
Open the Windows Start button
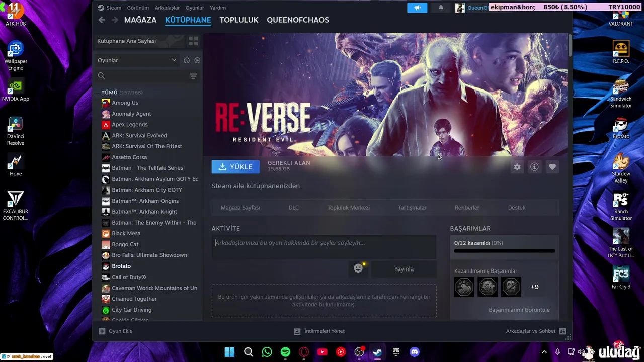pos(229,352)
